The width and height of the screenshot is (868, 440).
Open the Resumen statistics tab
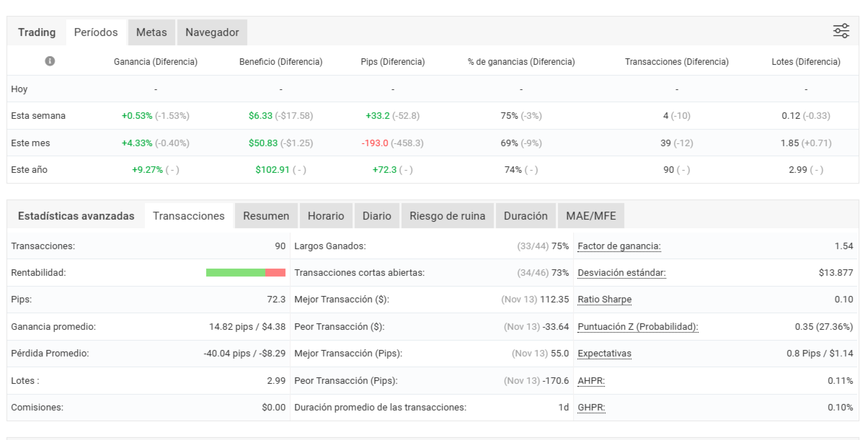pyautogui.click(x=266, y=216)
